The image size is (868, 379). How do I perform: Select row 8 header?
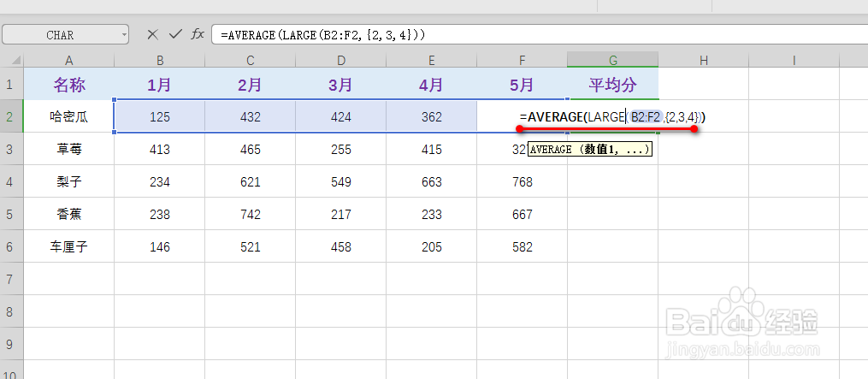pyautogui.click(x=12, y=311)
